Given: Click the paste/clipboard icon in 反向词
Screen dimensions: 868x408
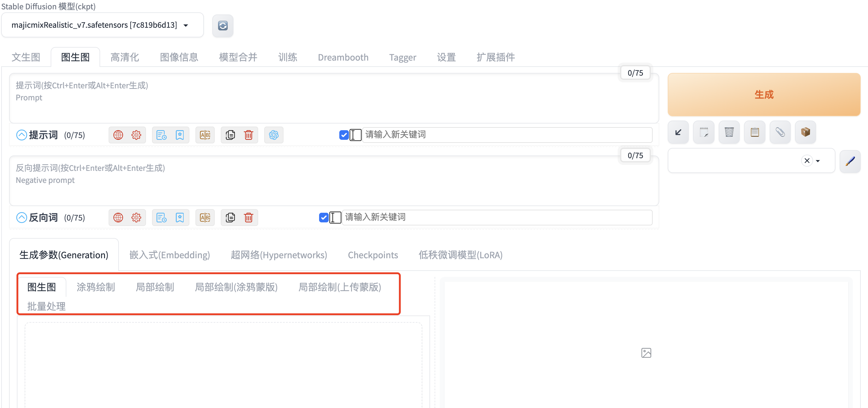Looking at the screenshot, I should pos(229,217).
